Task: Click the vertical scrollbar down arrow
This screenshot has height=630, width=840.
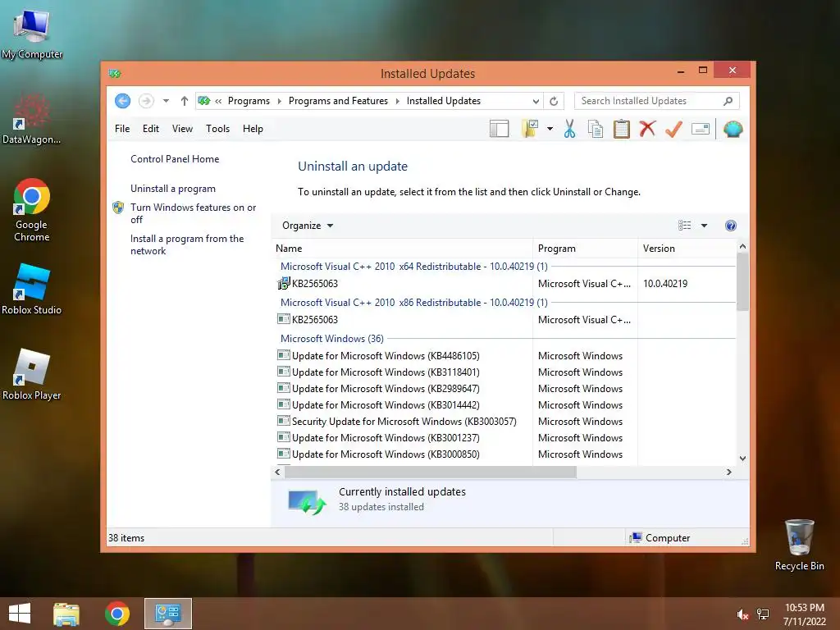Action: tap(742, 459)
